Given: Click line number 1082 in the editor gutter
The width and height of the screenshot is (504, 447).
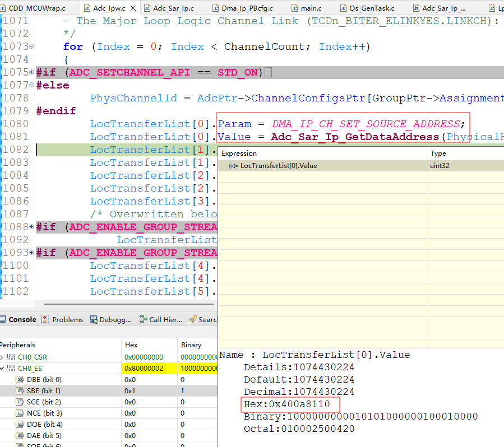Looking at the screenshot, I should click(16, 150).
